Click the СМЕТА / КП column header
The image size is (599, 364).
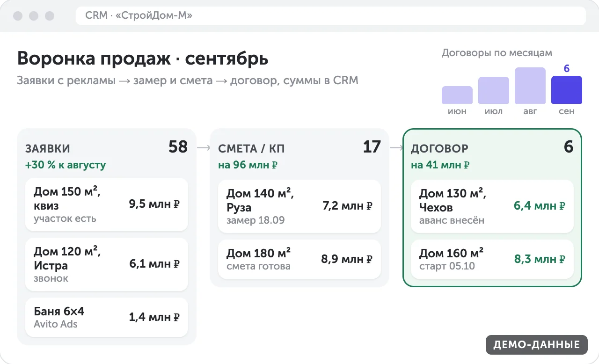[251, 149]
